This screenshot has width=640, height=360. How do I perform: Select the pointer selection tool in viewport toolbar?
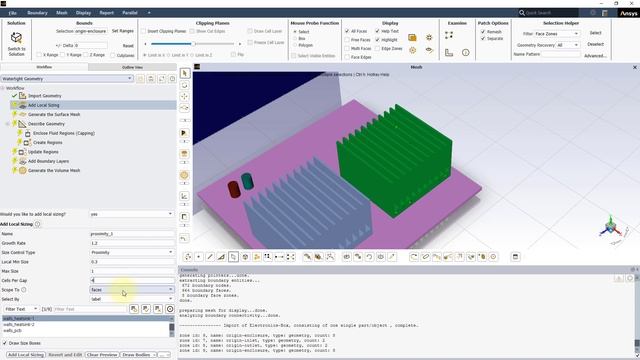(185, 73)
